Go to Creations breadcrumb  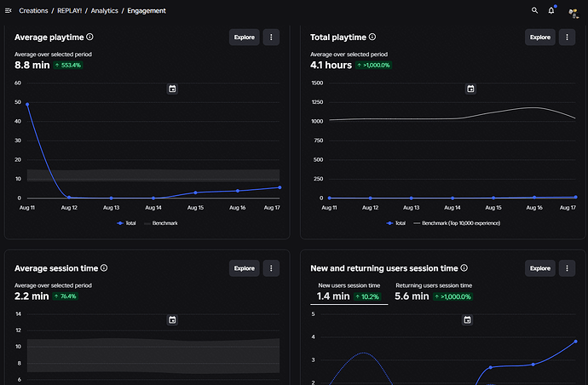pyautogui.click(x=33, y=11)
